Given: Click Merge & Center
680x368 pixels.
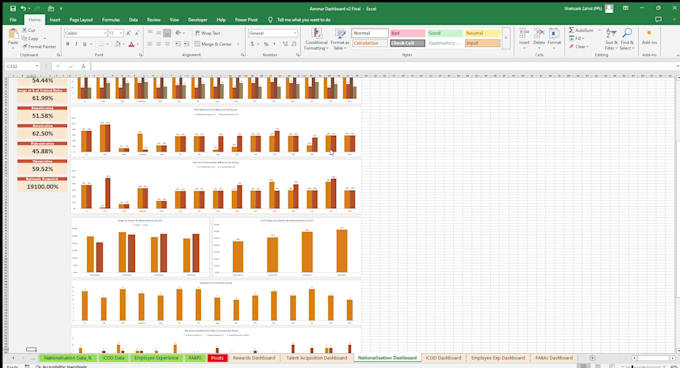Looking at the screenshot, I should 213,44.
